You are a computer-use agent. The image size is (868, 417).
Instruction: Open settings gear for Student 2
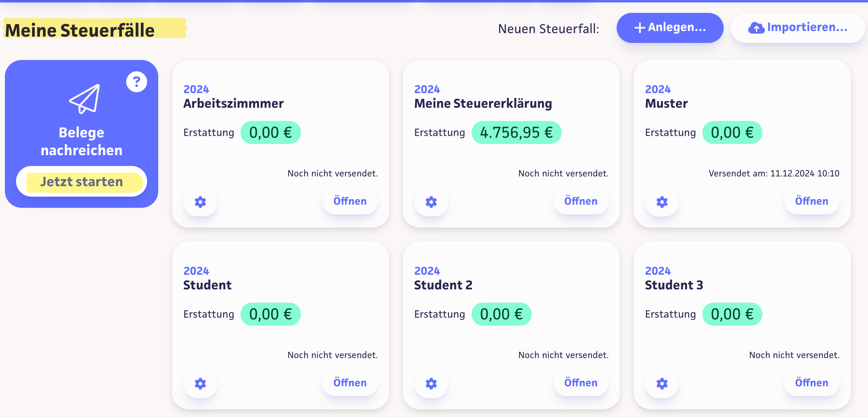coord(431,384)
